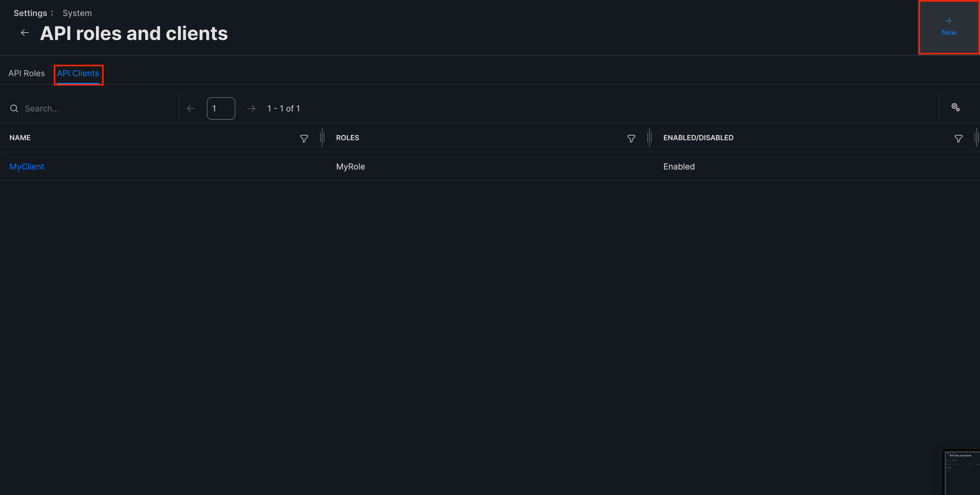Focus the Search input field
This screenshot has width=980, height=495.
click(95, 109)
